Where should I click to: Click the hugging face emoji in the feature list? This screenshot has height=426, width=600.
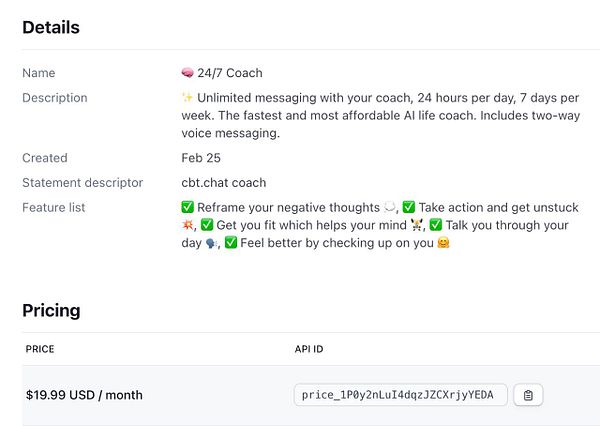click(x=443, y=243)
